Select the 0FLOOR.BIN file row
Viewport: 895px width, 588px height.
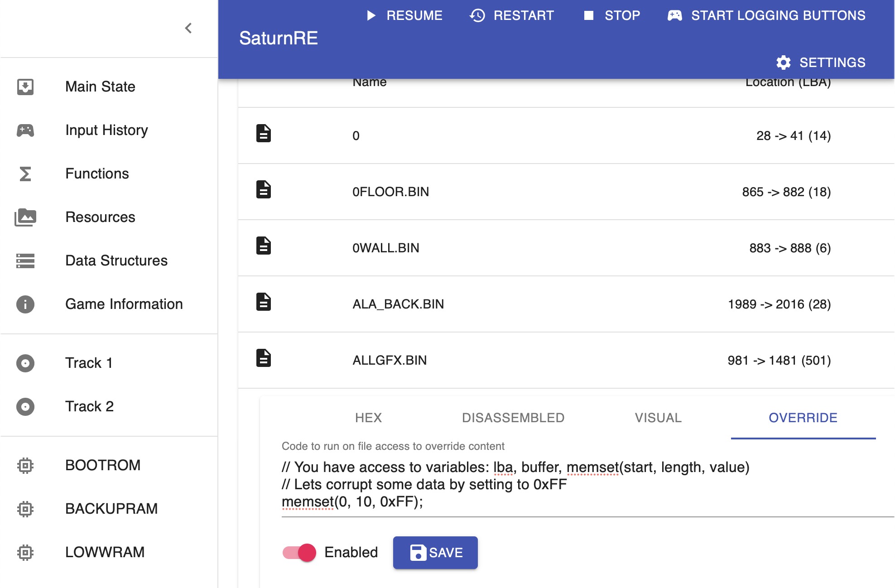click(566, 192)
